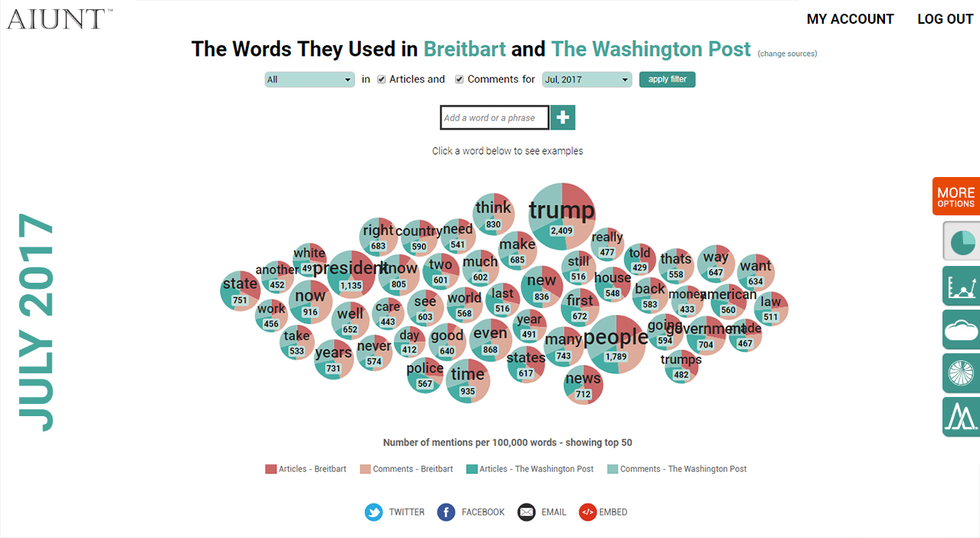Expand the Jul, 2017 date dropdown
Image resolution: width=980 pixels, height=538 pixels.
point(587,80)
